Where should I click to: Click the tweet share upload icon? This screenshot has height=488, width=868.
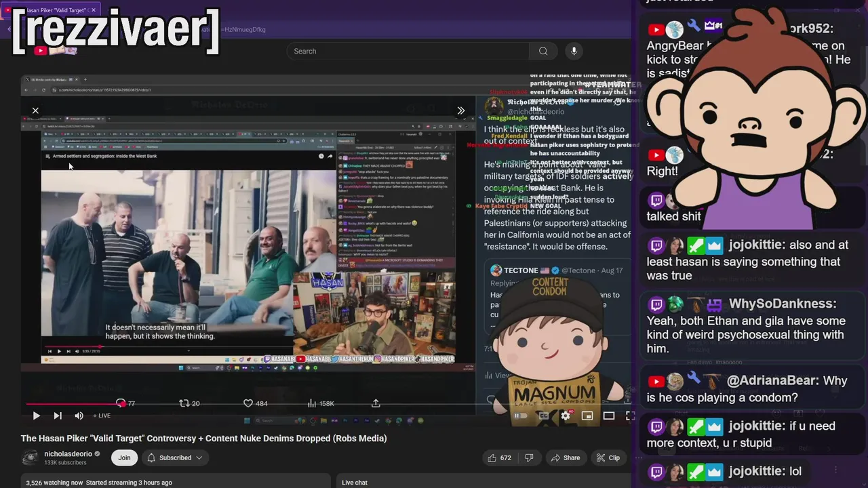click(x=376, y=403)
